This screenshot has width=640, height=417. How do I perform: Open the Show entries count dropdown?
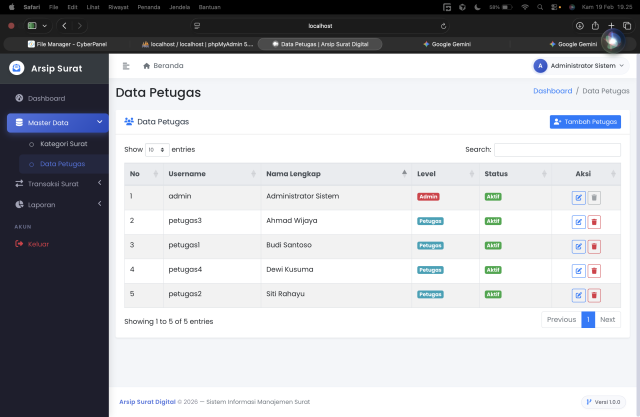(157, 149)
